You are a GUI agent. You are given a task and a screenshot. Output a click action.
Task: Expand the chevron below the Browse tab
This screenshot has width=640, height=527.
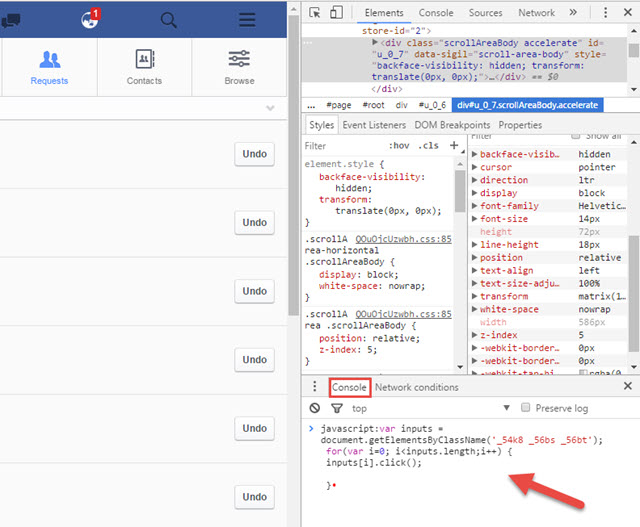click(270, 108)
